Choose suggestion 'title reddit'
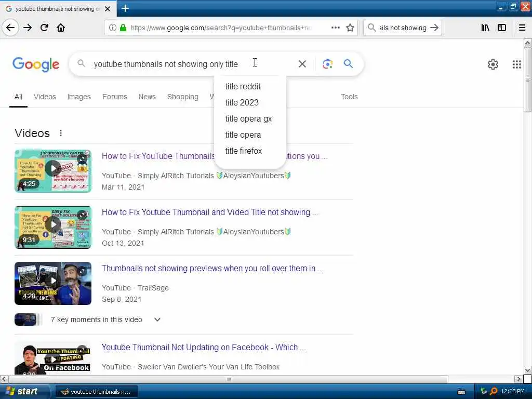This screenshot has width=532, height=399. pos(250,87)
